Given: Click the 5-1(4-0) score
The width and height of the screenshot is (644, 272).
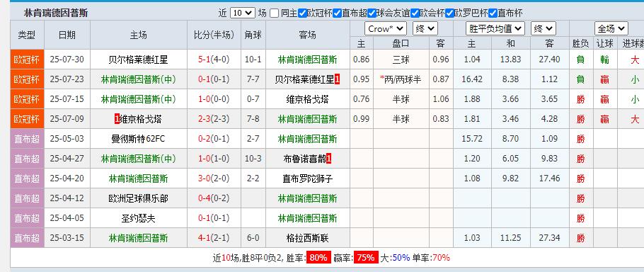Looking at the screenshot, I should [x=214, y=59].
